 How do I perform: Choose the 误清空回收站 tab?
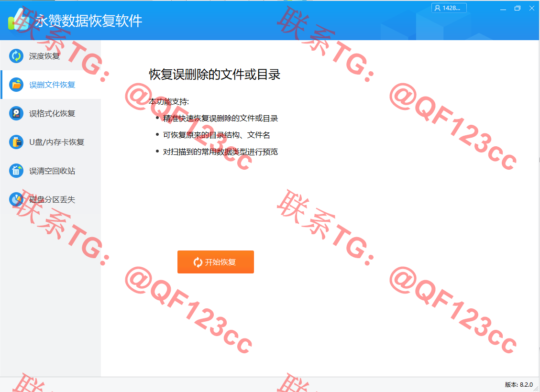tap(51, 171)
